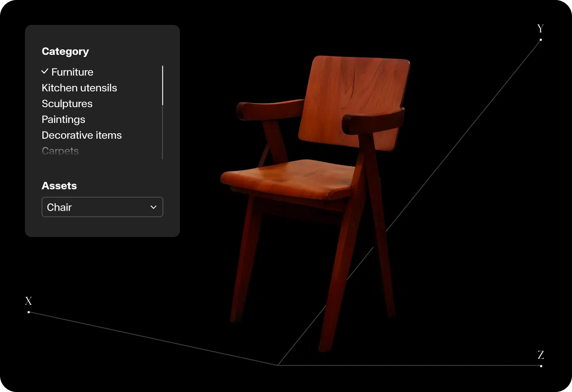Click the Category heading
This screenshot has width=572, height=392.
coord(65,51)
